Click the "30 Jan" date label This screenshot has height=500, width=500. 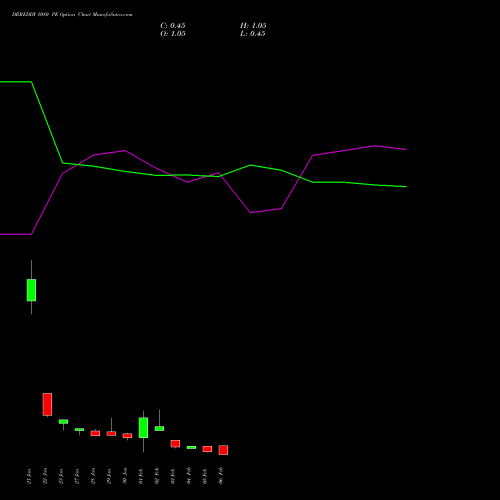(125, 476)
